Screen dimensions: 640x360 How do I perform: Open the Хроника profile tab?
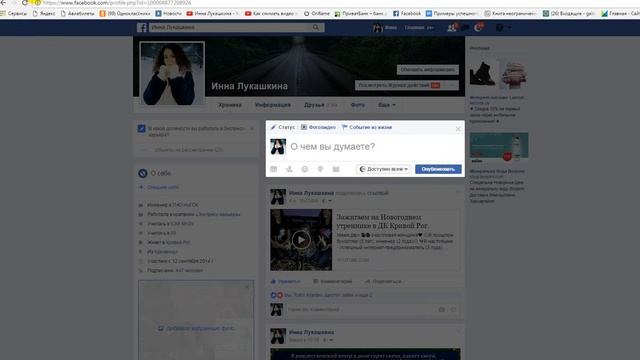230,105
